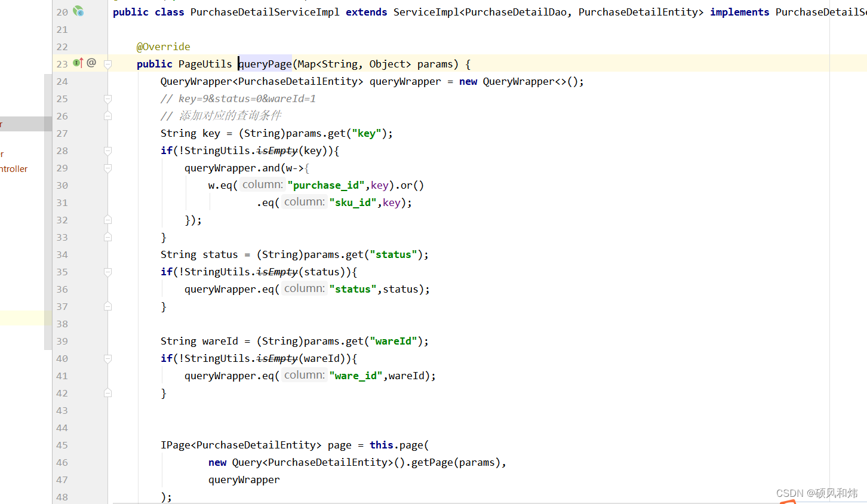Image resolution: width=867 pixels, height=504 pixels.
Task: Click the "wareId" string literal on line 39
Action: 393,341
